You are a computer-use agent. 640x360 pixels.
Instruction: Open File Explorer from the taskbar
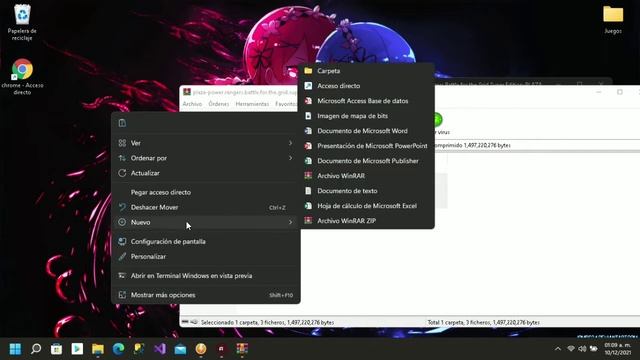[x=98, y=349]
